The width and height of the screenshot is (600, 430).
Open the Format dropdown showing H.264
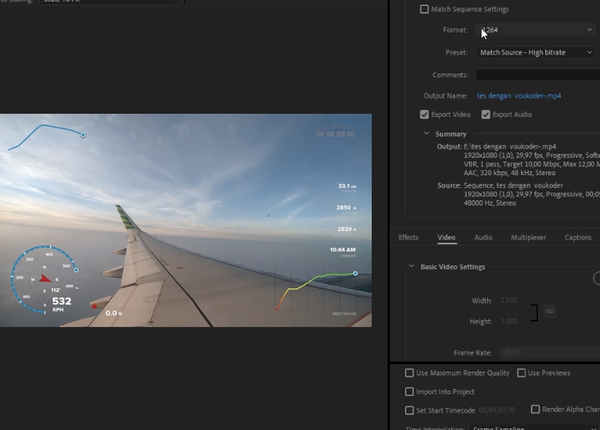536,31
